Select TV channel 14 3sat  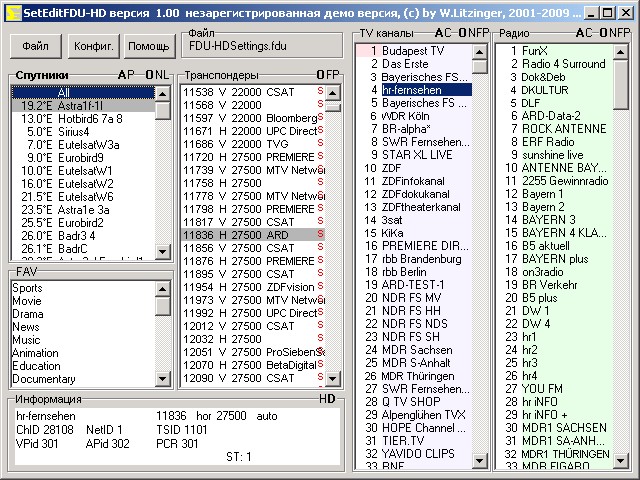[414, 220]
